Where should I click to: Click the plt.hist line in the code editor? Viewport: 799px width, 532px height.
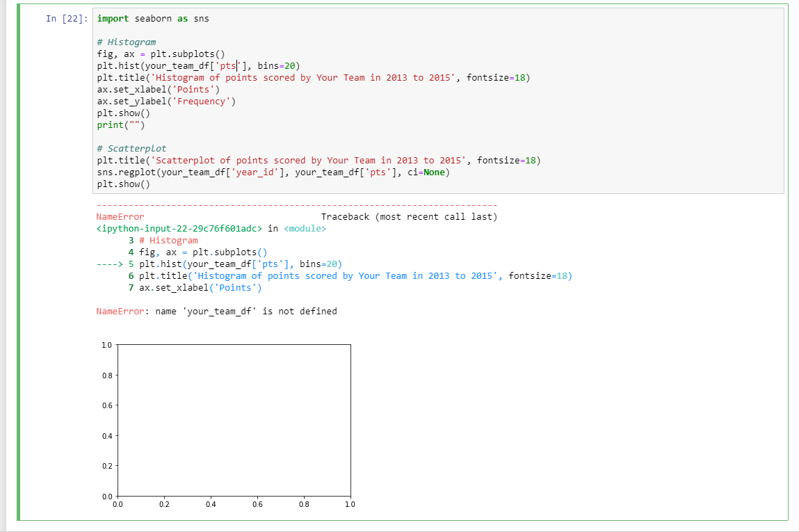pyautogui.click(x=198, y=66)
